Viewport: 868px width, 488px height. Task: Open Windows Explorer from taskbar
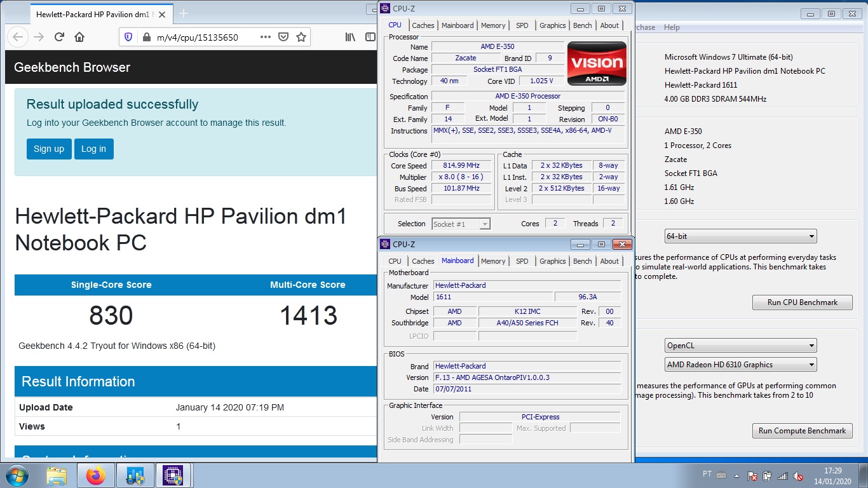coord(57,475)
